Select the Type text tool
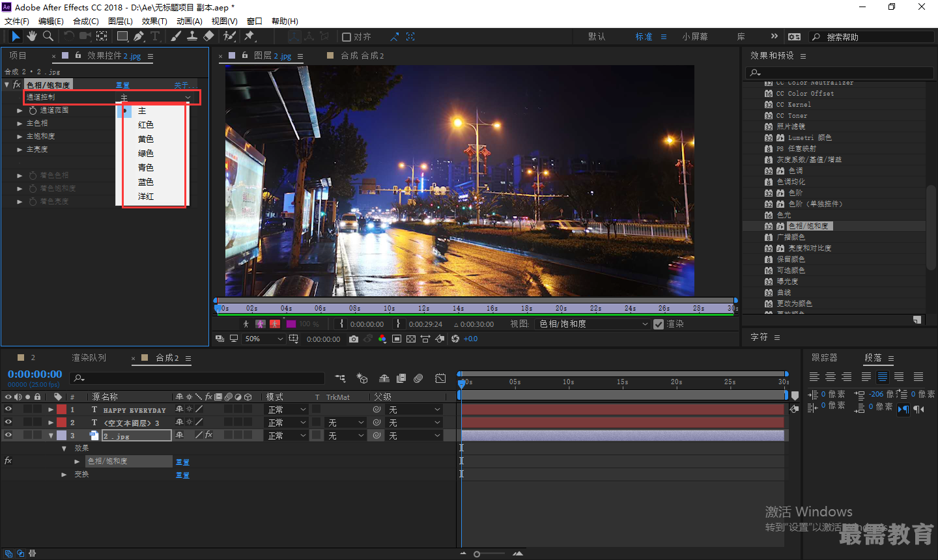This screenshot has height=560, width=938. 155,36
